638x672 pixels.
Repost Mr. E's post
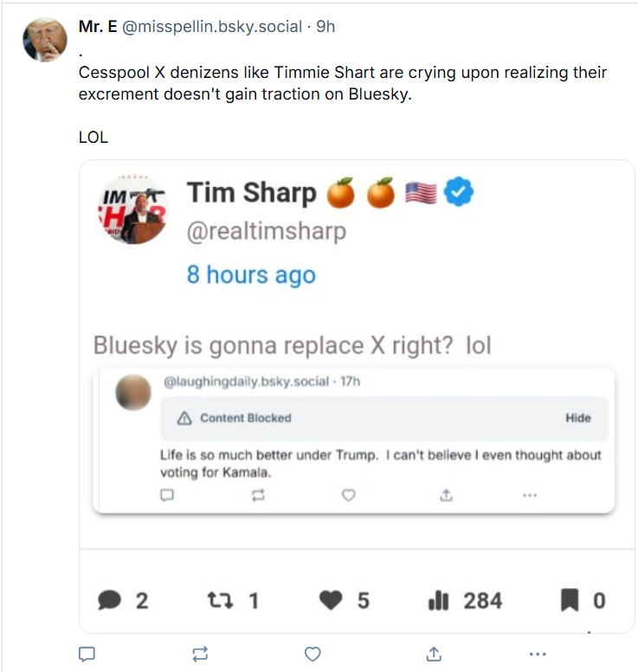[200, 653]
